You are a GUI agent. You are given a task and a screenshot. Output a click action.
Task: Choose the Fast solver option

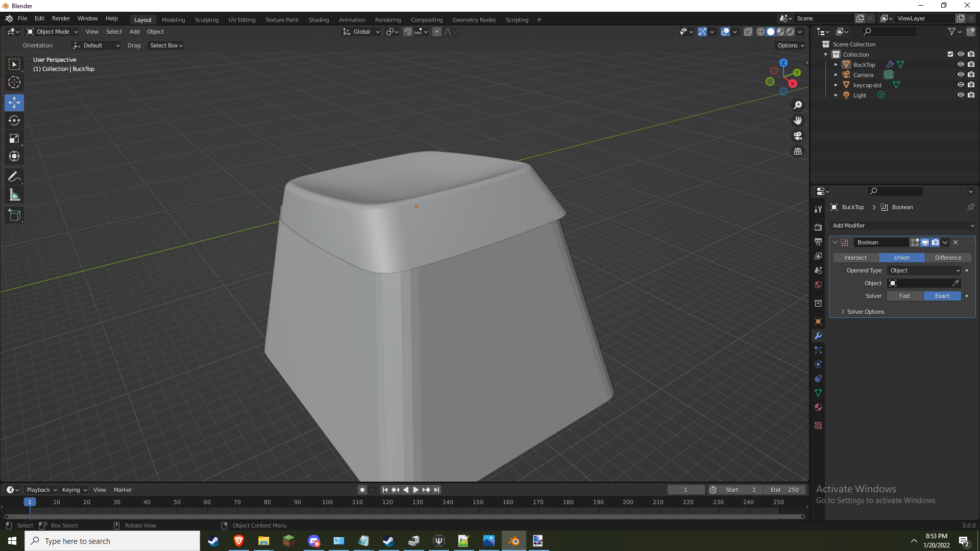coord(904,296)
